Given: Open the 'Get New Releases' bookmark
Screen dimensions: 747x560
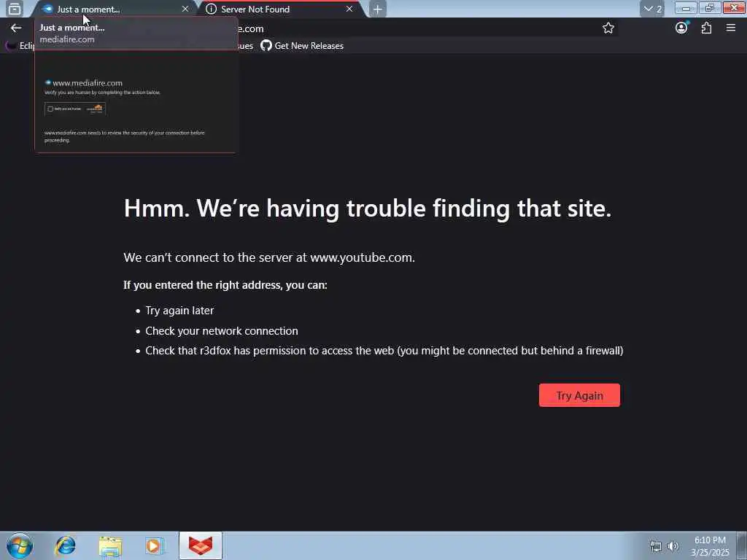Looking at the screenshot, I should coord(302,46).
